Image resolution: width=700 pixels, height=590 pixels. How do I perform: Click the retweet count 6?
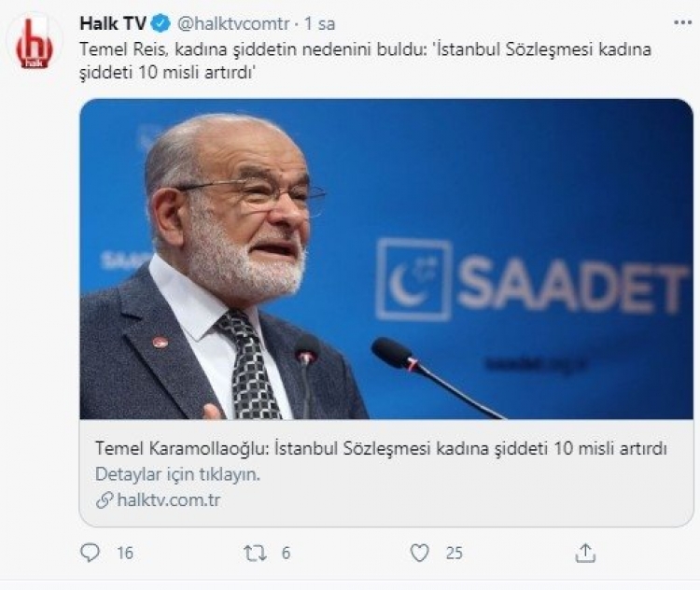(286, 553)
